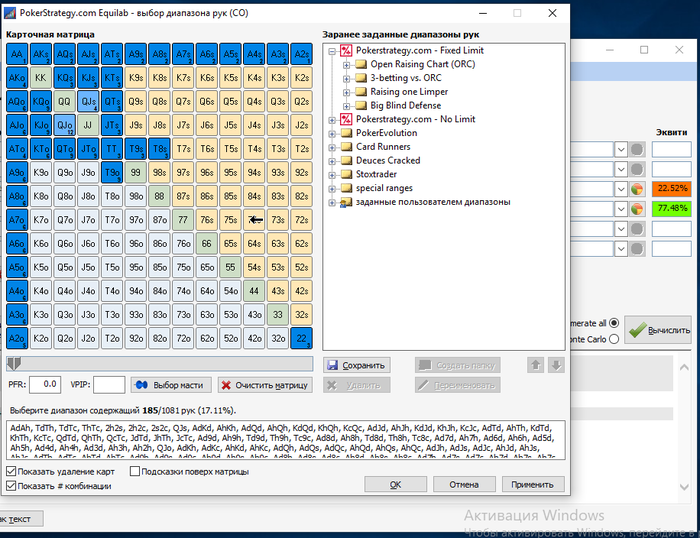
Task: Click the hand range text box
Action: click(286, 440)
